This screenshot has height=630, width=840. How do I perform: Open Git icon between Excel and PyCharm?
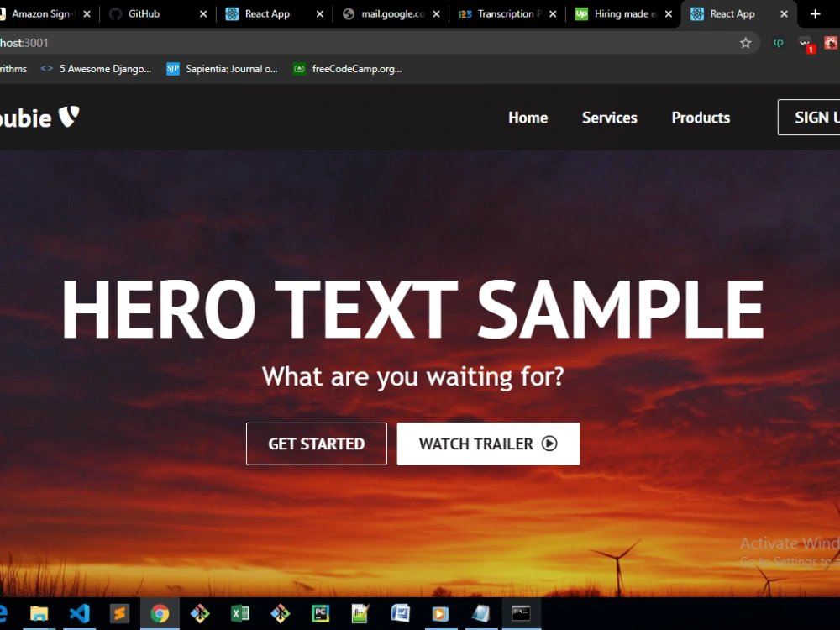pyautogui.click(x=281, y=613)
